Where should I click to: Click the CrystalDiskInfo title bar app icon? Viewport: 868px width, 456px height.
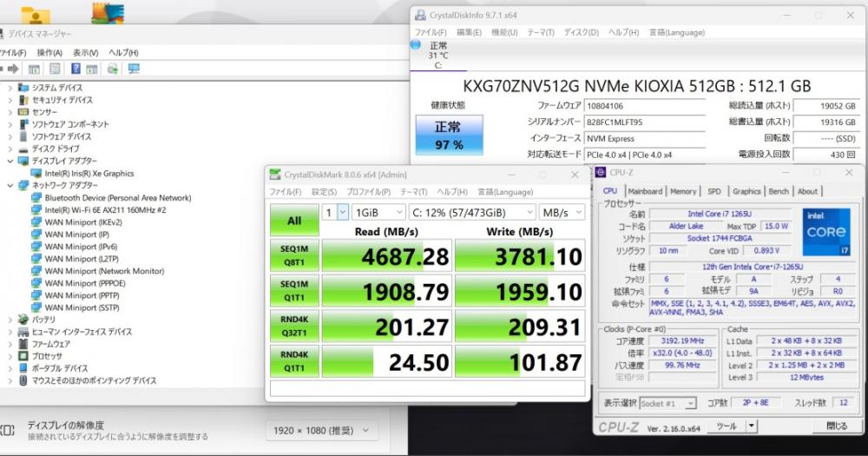coord(421,15)
